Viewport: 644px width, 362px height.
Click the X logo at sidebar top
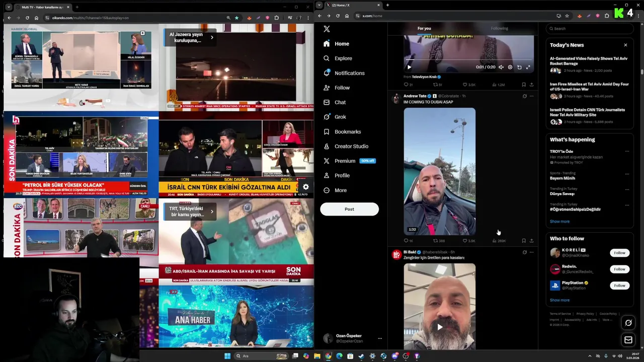tap(327, 29)
